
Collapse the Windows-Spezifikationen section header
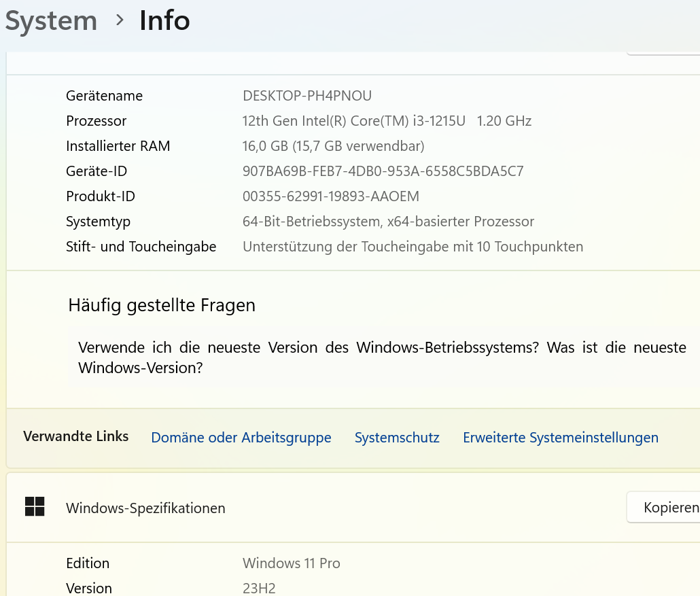[x=353, y=508]
